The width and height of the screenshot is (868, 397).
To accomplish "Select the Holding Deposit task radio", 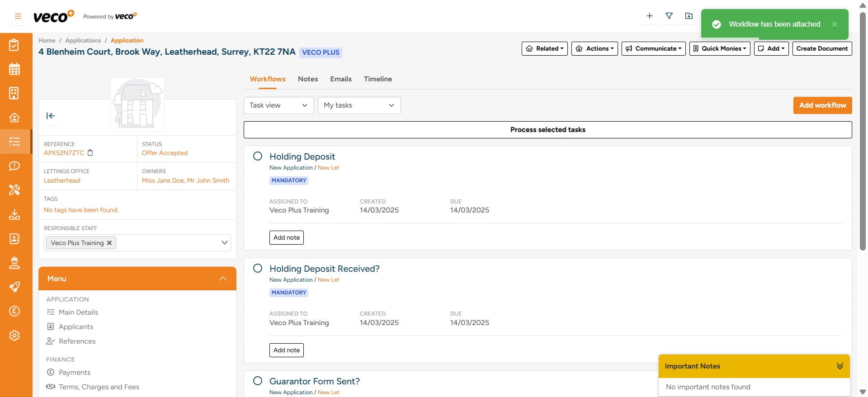I will 258,156.
